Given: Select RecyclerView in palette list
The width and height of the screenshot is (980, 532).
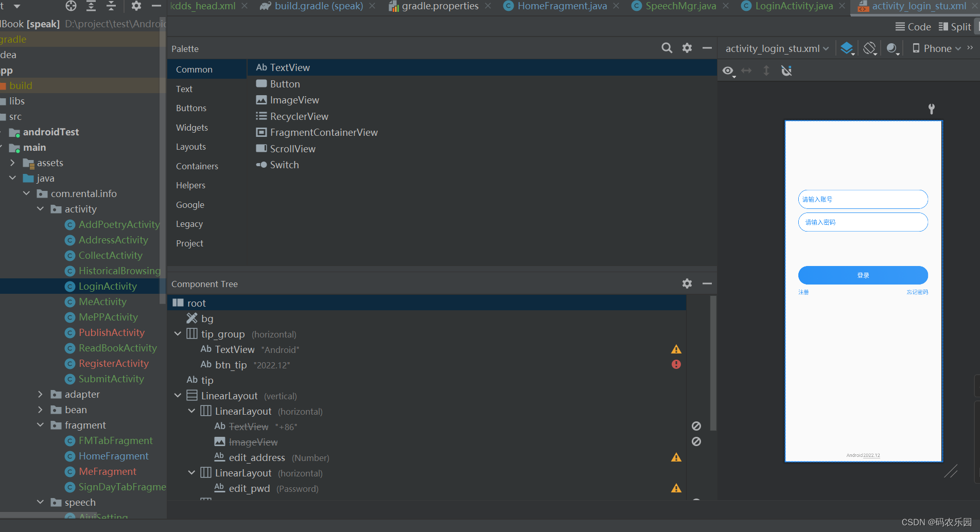Looking at the screenshot, I should pos(292,116).
